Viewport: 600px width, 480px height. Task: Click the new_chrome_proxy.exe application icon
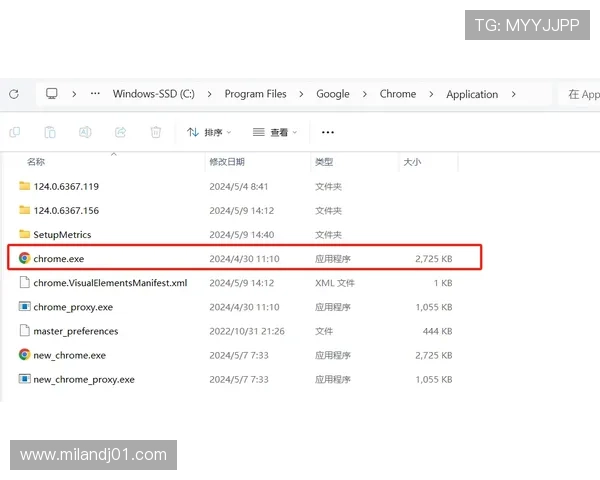click(x=24, y=379)
